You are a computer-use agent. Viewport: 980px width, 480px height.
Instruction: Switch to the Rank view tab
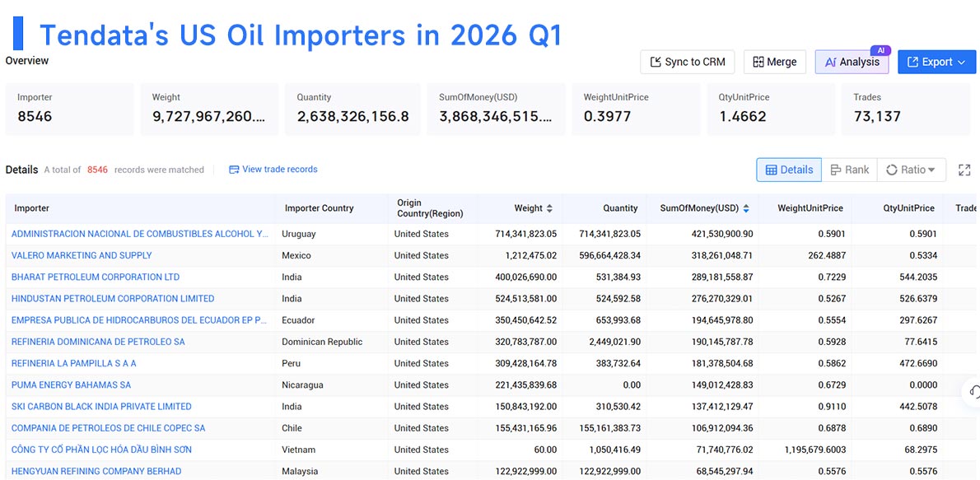click(x=849, y=170)
